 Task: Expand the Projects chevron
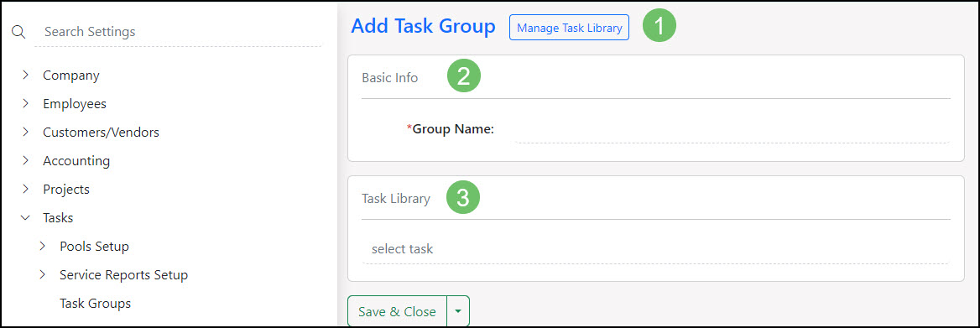(x=26, y=189)
